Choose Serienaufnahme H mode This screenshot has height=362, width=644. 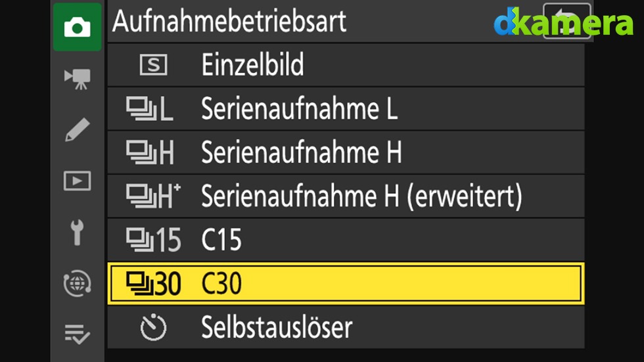[346, 152]
